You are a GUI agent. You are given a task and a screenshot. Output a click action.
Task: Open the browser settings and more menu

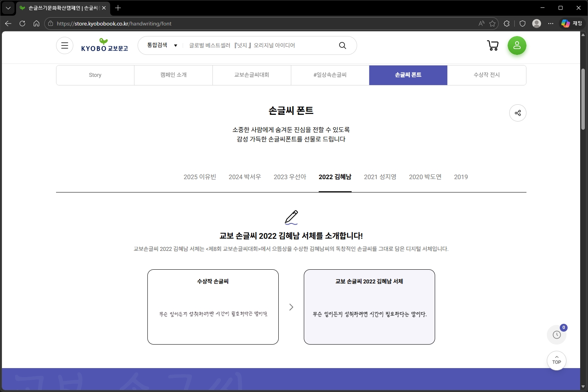(x=551, y=24)
